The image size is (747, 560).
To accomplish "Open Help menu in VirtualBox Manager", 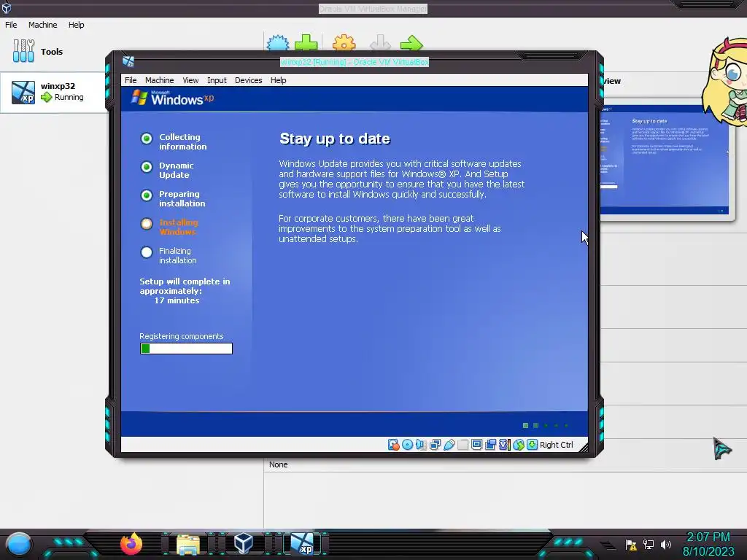I will (x=76, y=25).
